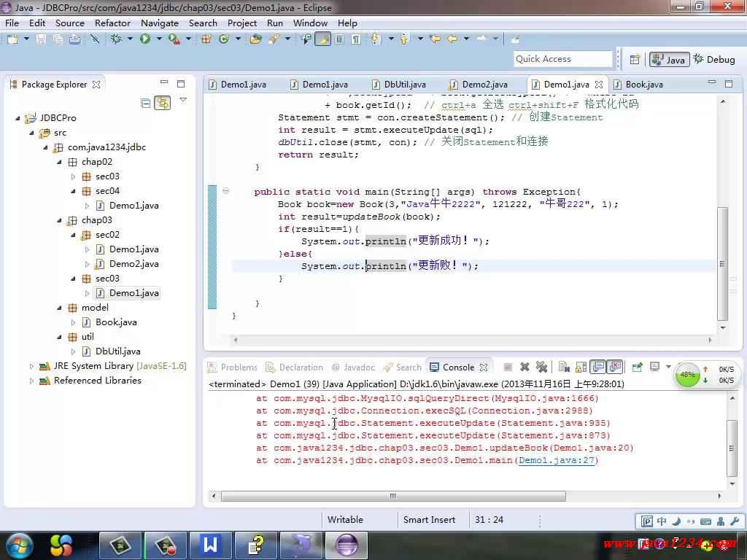747x560 pixels.
Task: Fold the main method in editor
Action: [x=226, y=192]
